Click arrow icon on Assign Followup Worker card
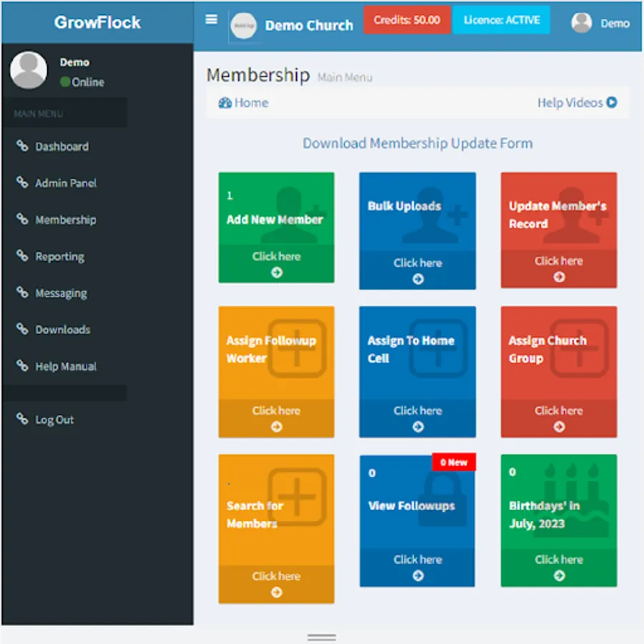644x644 pixels. coord(276,427)
